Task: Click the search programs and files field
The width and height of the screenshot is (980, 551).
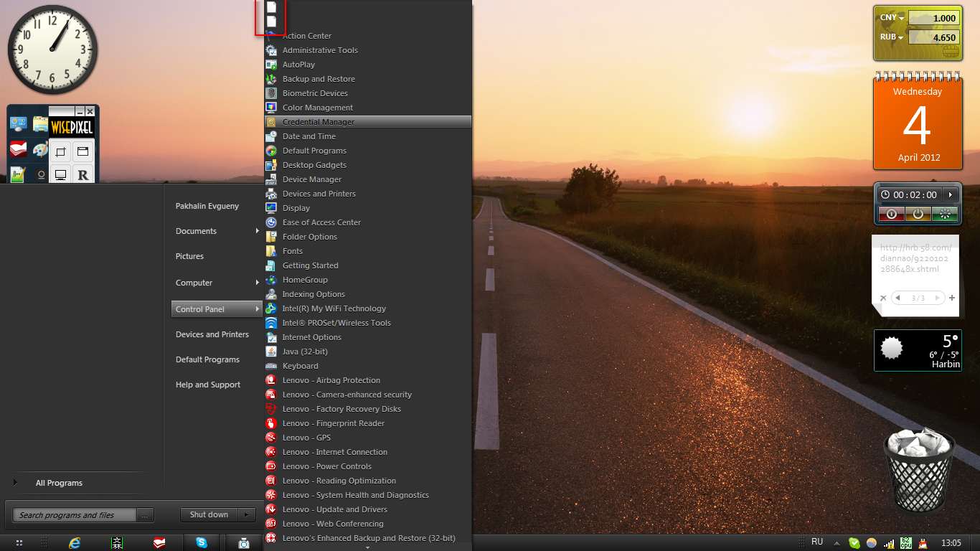Action: coord(74,515)
